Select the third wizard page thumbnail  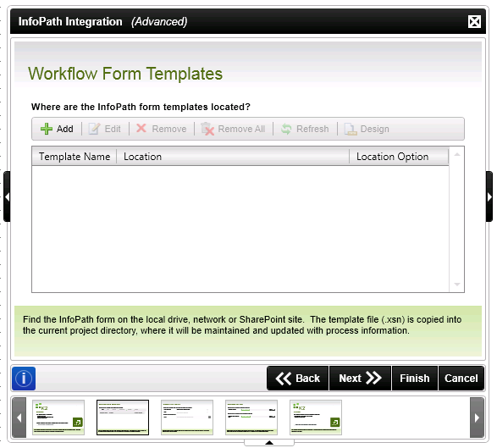187,418
